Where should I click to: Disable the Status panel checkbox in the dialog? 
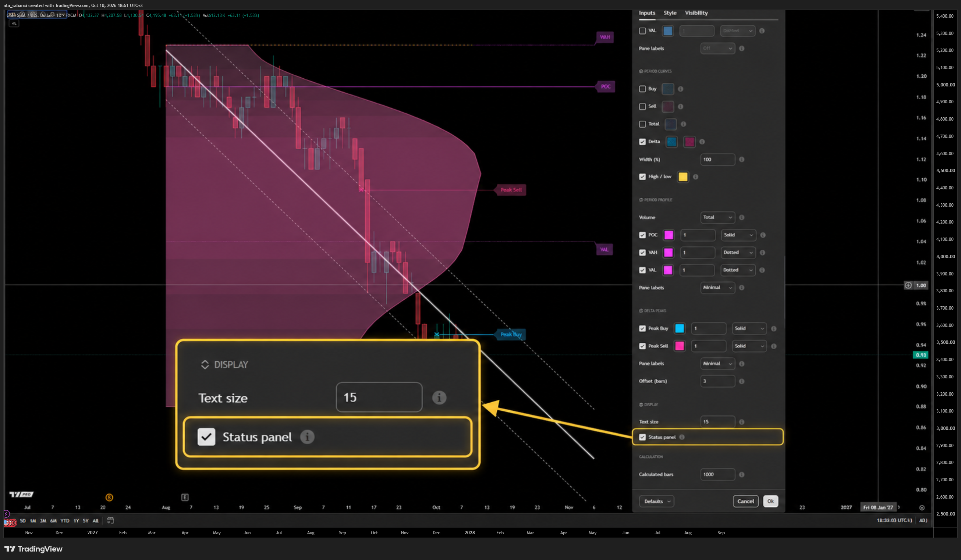click(x=643, y=437)
